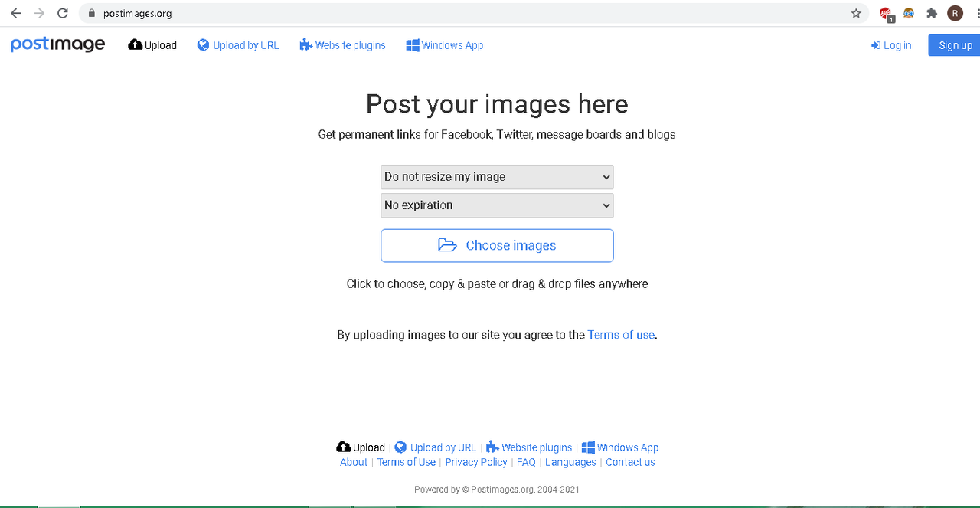Open the footer Terms of Use link
The height and width of the screenshot is (508, 980).
[x=407, y=462]
